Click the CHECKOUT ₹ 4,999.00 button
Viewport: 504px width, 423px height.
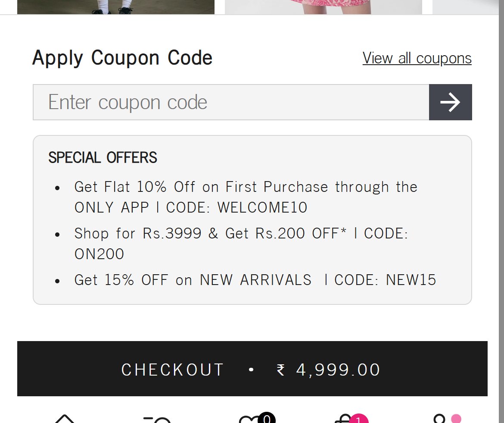[x=252, y=369]
